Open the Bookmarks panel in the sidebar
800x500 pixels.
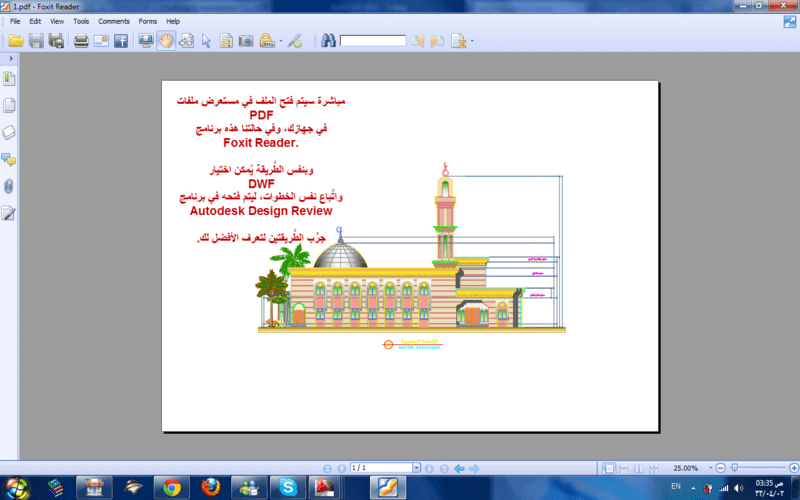click(x=9, y=78)
